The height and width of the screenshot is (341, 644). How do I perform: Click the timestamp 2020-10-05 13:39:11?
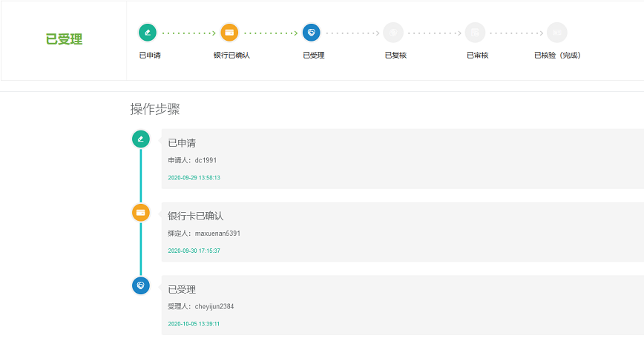(194, 324)
